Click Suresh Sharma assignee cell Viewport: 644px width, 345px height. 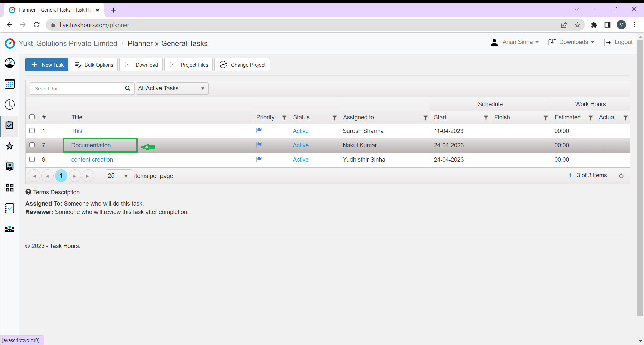[x=363, y=131]
